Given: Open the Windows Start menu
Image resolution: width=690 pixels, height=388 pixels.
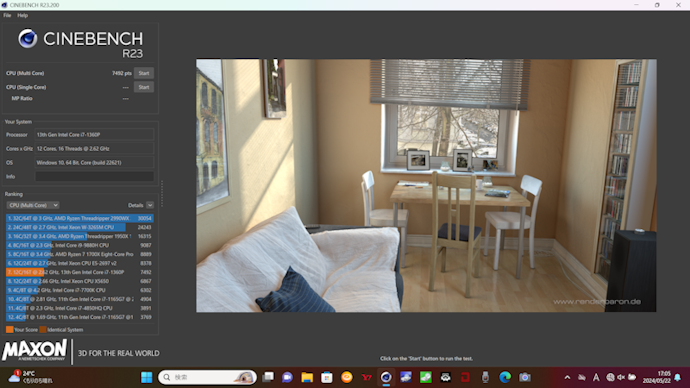Looking at the screenshot, I should pos(147,377).
